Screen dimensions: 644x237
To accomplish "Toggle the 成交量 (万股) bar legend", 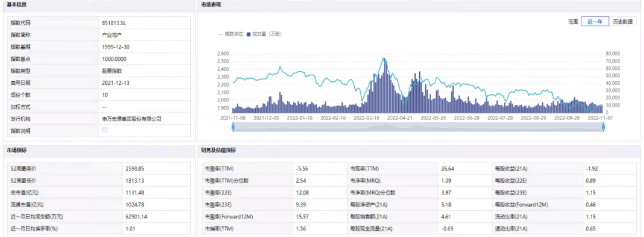I will 264,34.
